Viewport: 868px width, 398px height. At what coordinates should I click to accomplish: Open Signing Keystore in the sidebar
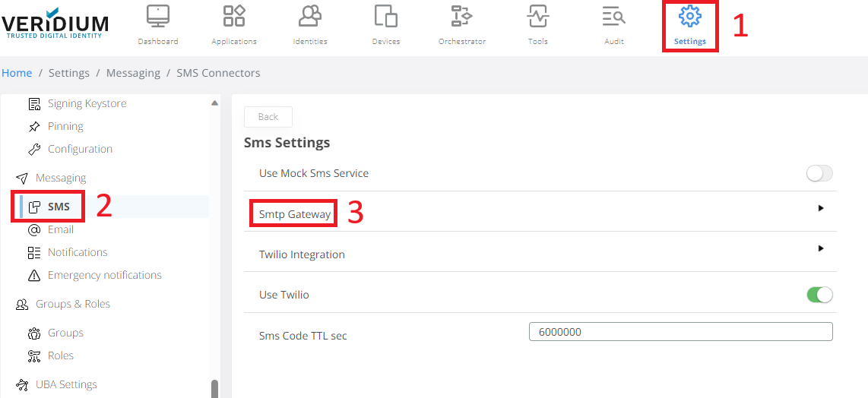tap(87, 103)
